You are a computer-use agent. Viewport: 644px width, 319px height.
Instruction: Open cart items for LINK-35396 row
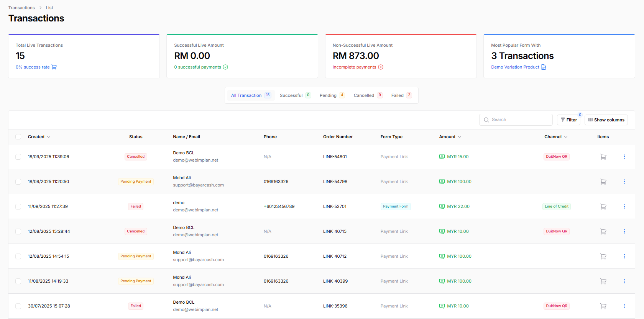[603, 306]
